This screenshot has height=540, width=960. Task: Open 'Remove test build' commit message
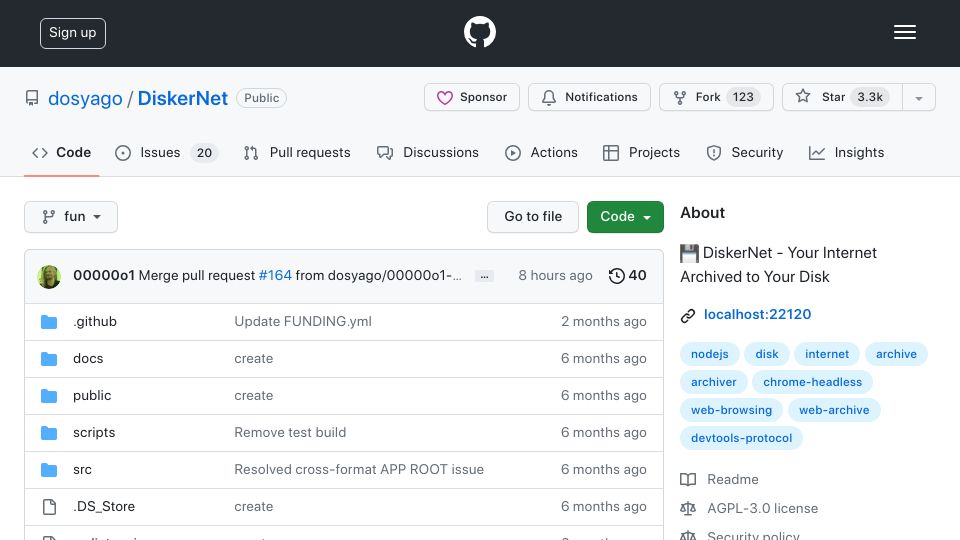[x=290, y=432]
